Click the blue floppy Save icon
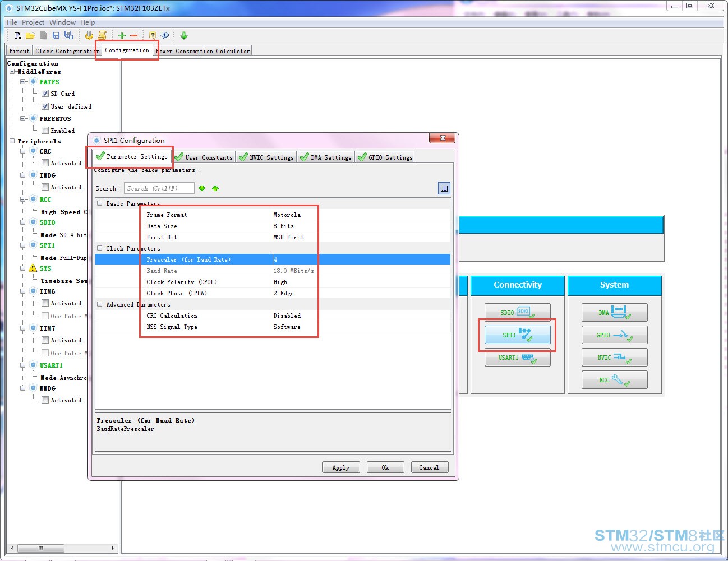 [56, 35]
